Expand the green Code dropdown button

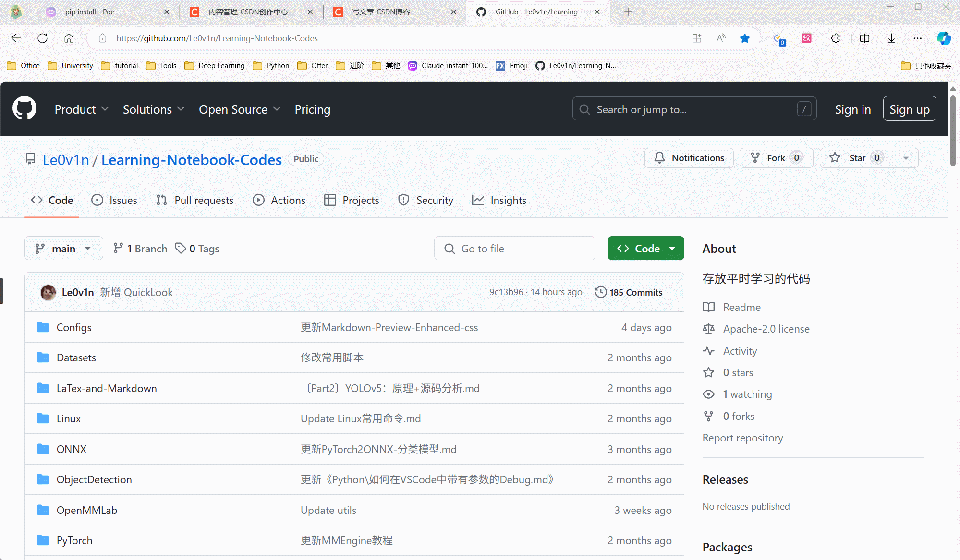tap(646, 249)
